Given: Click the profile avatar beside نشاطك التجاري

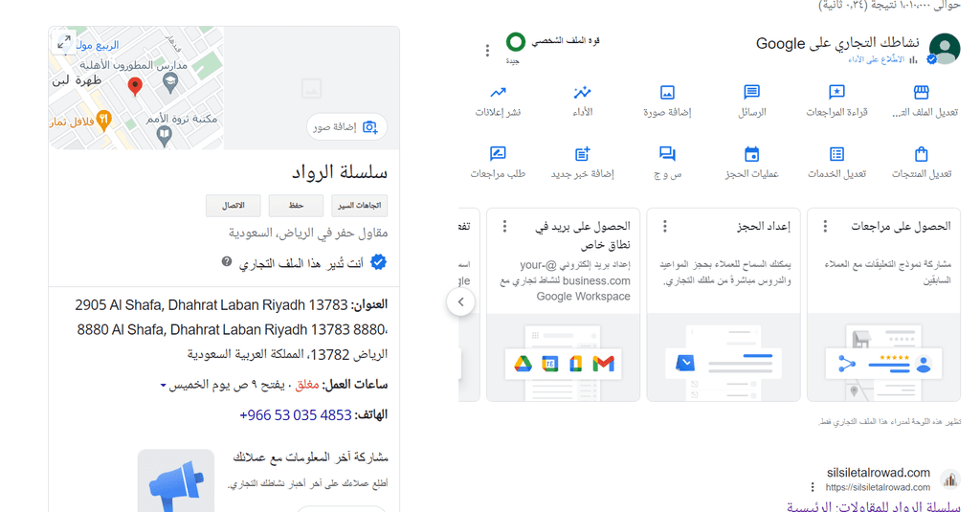Looking at the screenshot, I should tap(945, 49).
